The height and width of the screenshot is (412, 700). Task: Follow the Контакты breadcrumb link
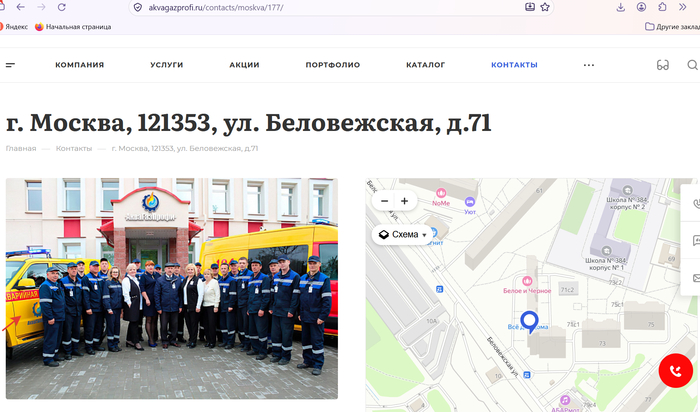click(x=74, y=148)
